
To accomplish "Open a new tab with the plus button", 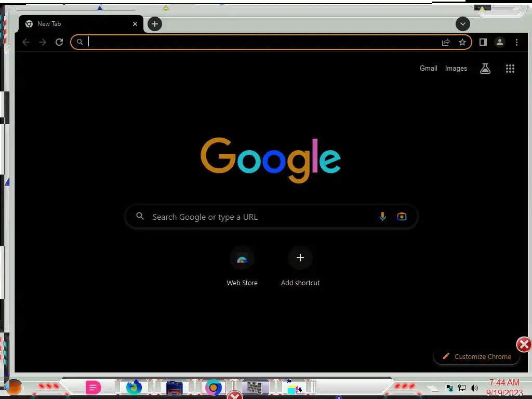I will coord(155,24).
